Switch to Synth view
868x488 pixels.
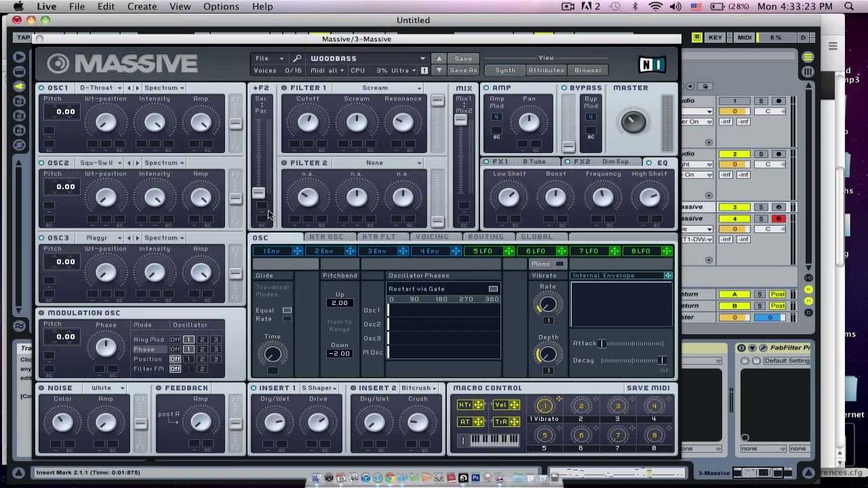point(505,70)
